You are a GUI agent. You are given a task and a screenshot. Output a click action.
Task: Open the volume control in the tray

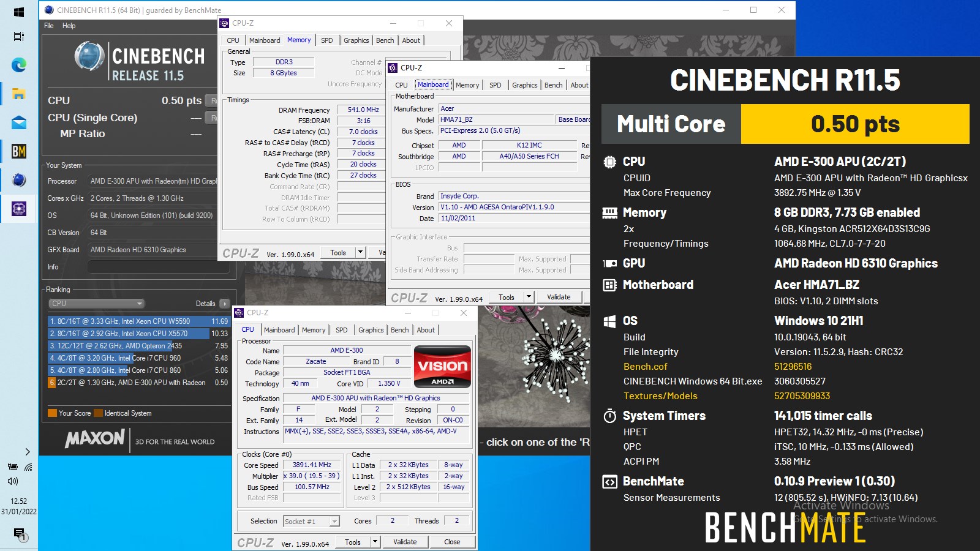pos(12,481)
